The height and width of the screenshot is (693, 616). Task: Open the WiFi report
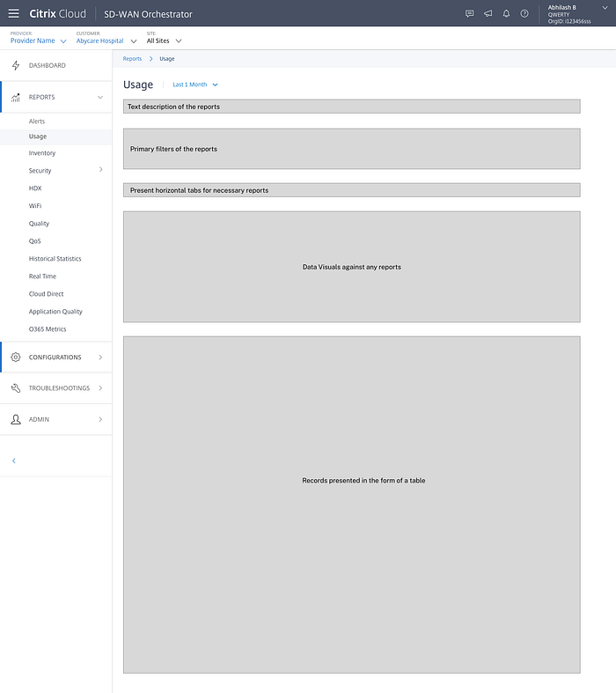tap(35, 206)
